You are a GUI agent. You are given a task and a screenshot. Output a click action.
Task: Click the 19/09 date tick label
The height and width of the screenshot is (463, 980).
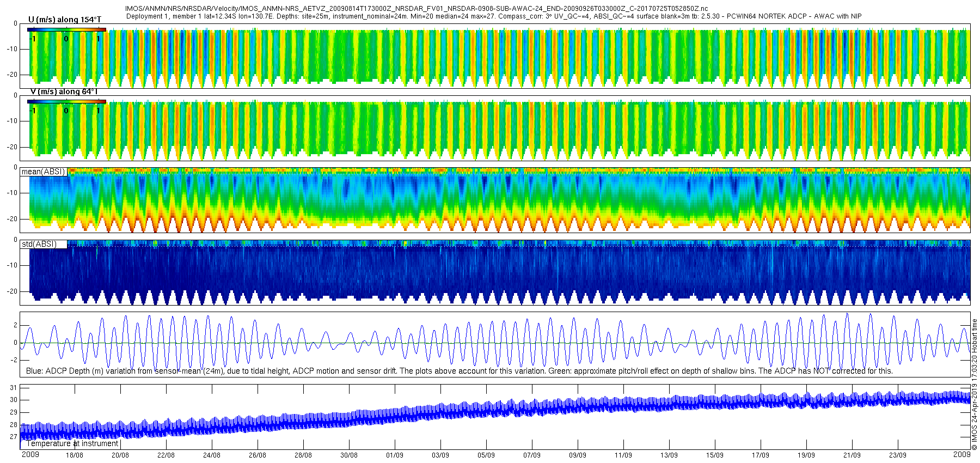click(x=806, y=455)
